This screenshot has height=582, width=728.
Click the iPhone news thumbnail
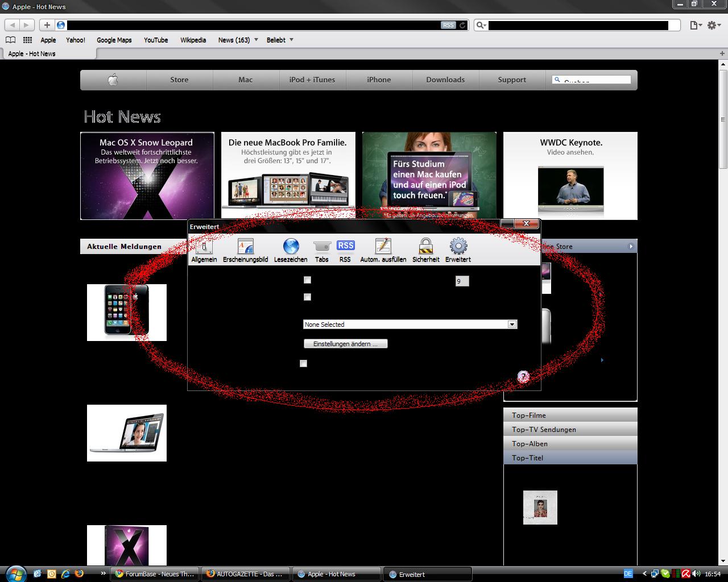127,313
